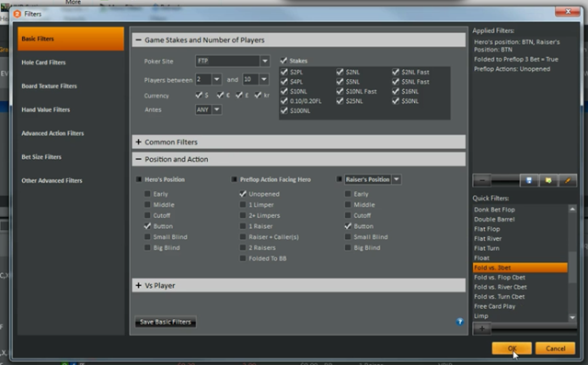Switch to Board Texture Filters
The width and height of the screenshot is (588, 365).
point(49,86)
